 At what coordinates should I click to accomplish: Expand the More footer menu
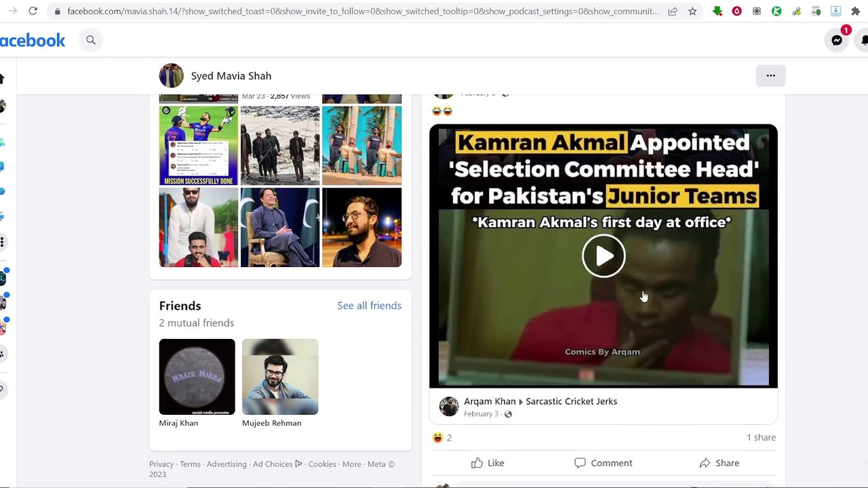click(x=352, y=464)
